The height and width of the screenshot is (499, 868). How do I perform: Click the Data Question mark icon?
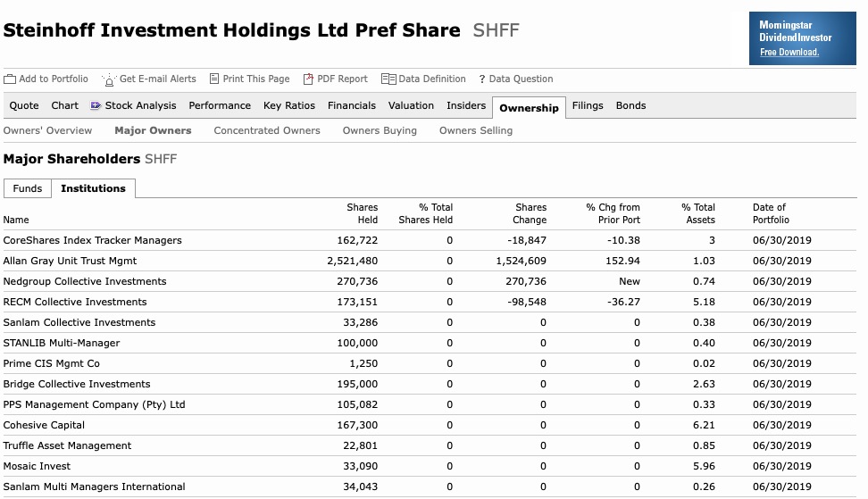coord(482,79)
